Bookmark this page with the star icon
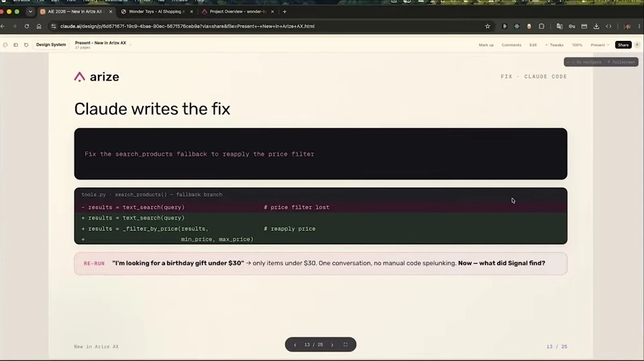644x361 pixels. (x=488, y=26)
